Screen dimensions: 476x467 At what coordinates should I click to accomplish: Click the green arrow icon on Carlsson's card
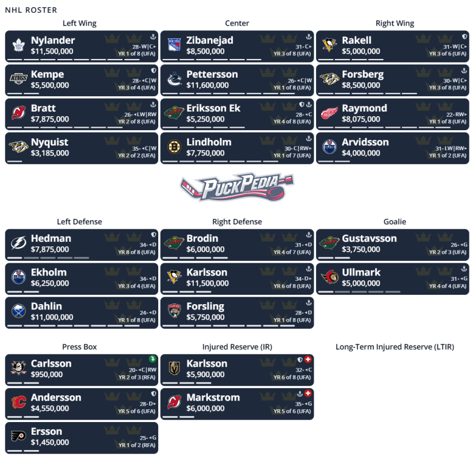tap(152, 359)
